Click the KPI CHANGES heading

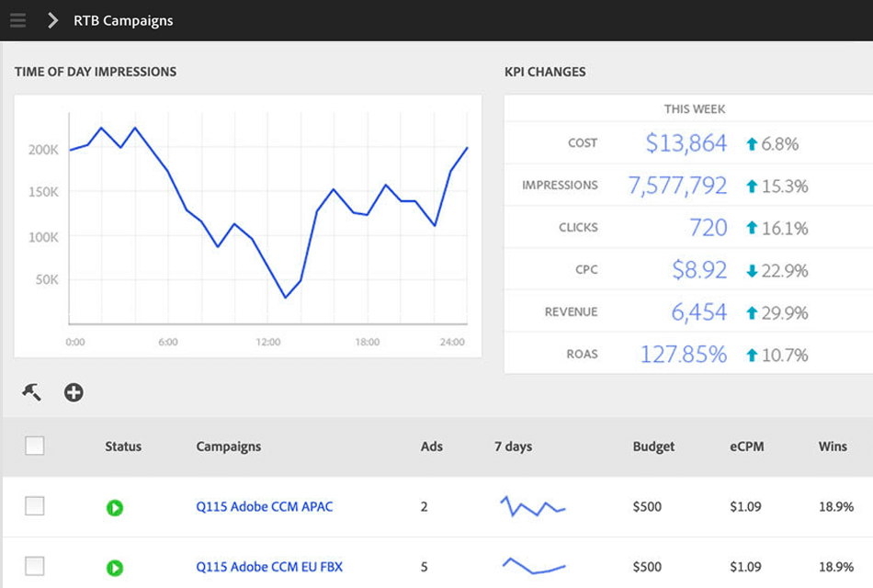545,72
